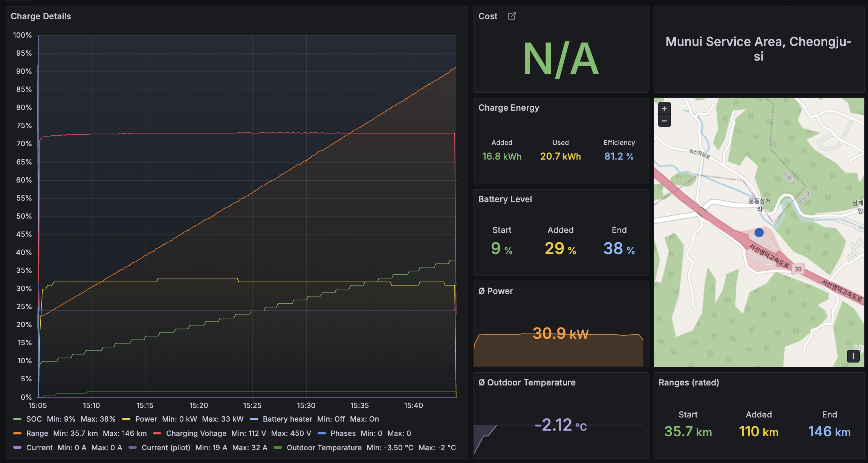Click the green Outdoor Temperature color swatch

click(278, 448)
